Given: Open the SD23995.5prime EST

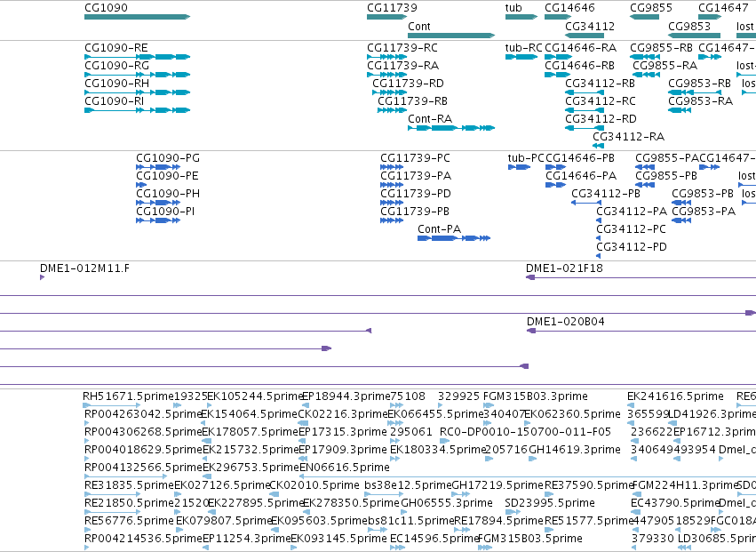Looking at the screenshot, I should pos(513,512).
